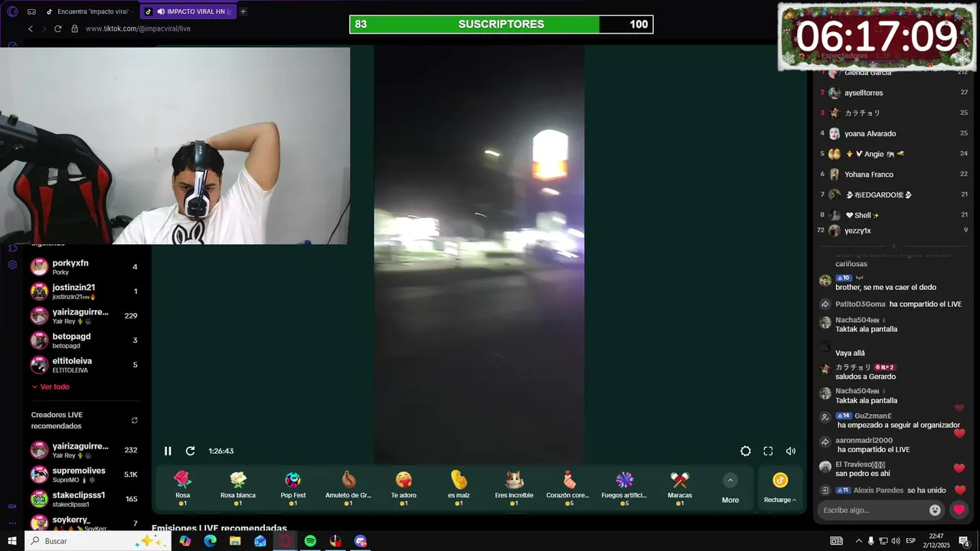Click GuZzman£ username in chat
The width and height of the screenshot is (980, 551).
click(x=873, y=416)
